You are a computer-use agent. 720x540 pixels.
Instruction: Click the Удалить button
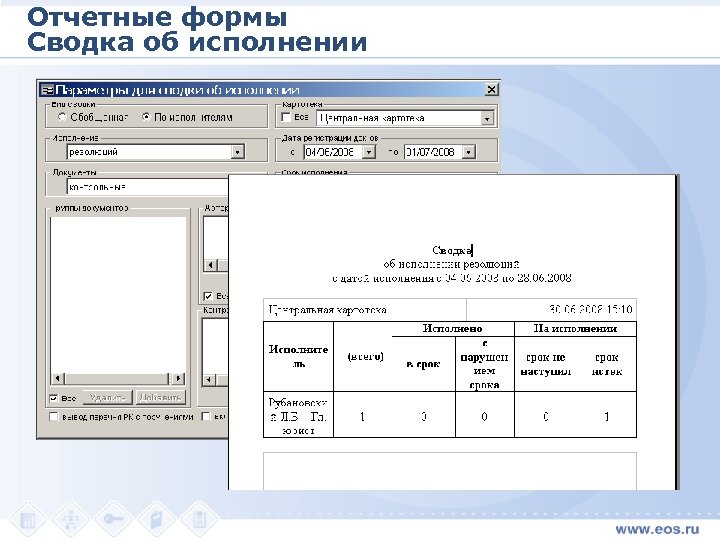107,398
